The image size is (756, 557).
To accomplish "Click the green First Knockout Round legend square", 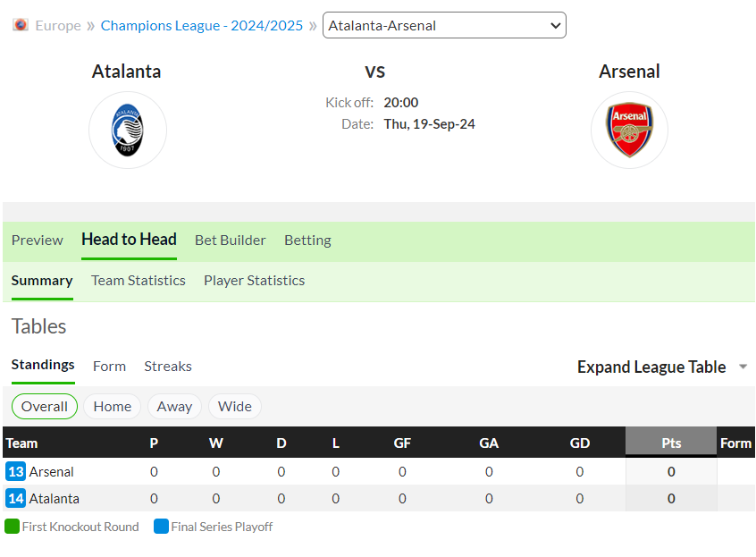I will pyautogui.click(x=12, y=526).
